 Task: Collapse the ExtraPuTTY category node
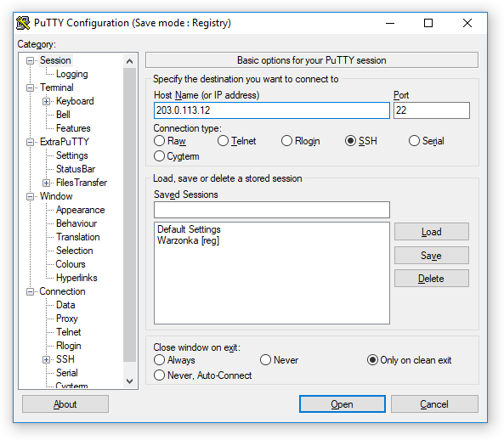30,142
